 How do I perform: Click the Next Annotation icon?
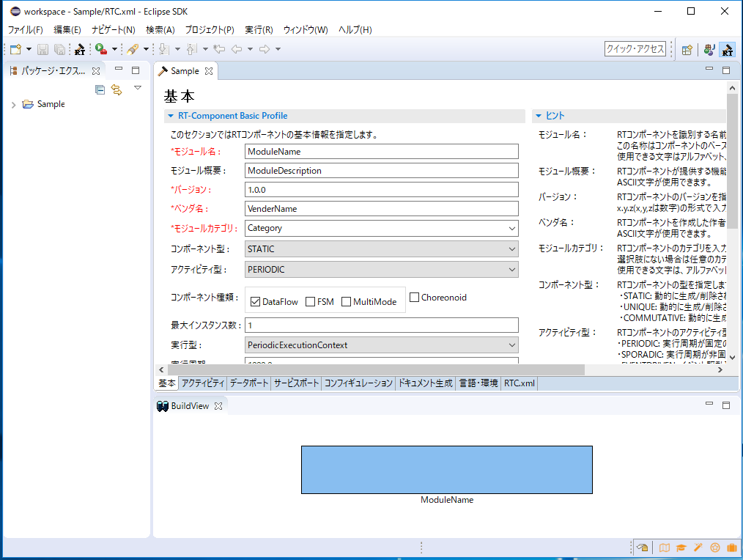pyautogui.click(x=164, y=49)
